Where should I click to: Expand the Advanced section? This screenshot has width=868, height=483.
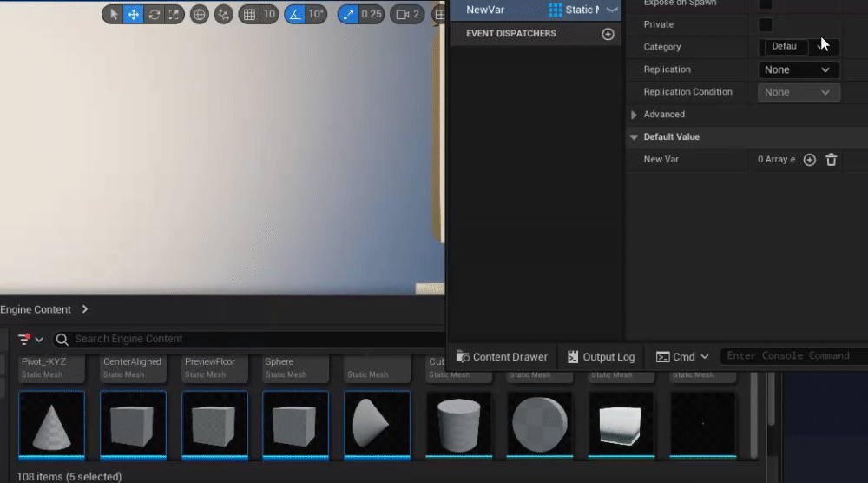[x=634, y=115]
